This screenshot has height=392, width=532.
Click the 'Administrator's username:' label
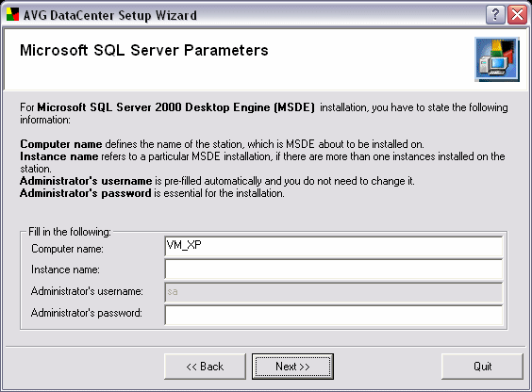coord(87,291)
